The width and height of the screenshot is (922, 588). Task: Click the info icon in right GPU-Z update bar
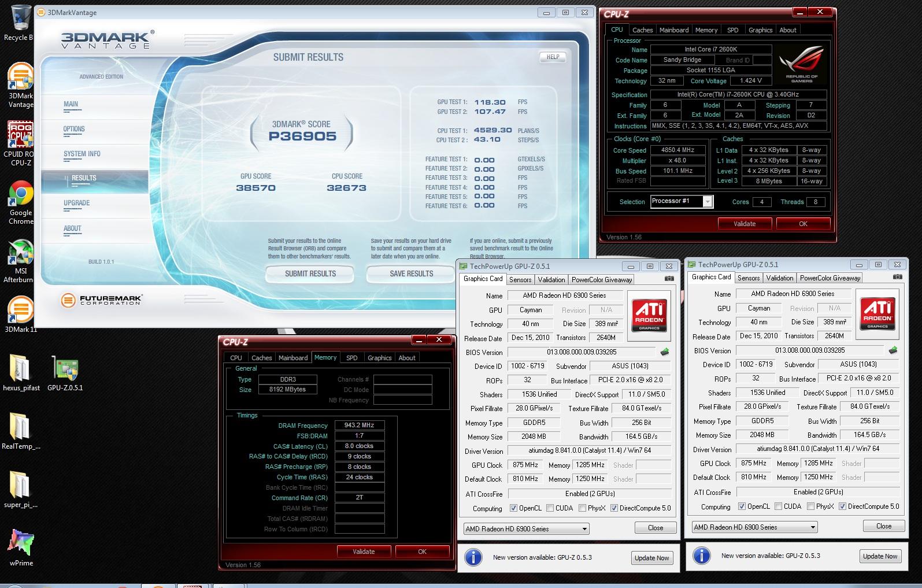[701, 555]
